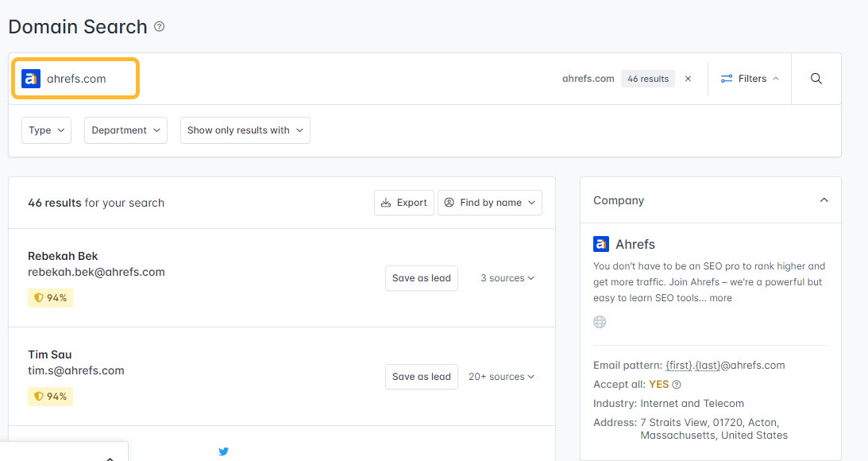The image size is (868, 461).
Task: Click Rebekah Bek's 94% confidence badge
Action: [x=50, y=296]
